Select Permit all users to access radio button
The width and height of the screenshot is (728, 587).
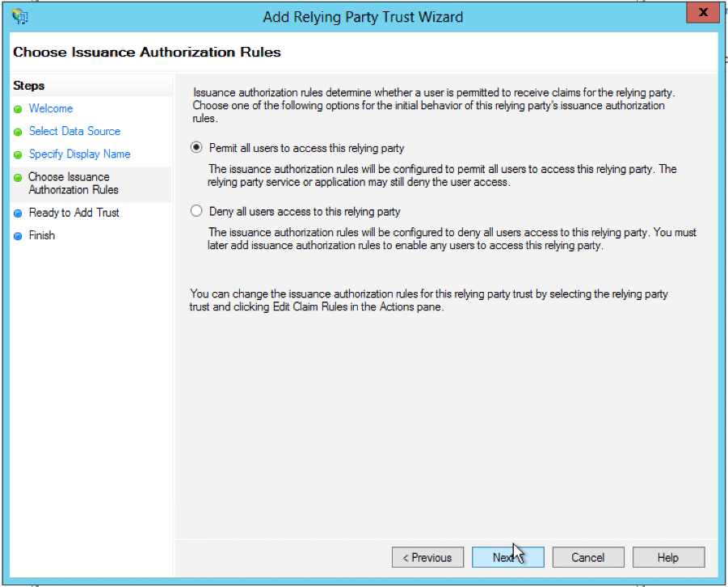click(196, 148)
